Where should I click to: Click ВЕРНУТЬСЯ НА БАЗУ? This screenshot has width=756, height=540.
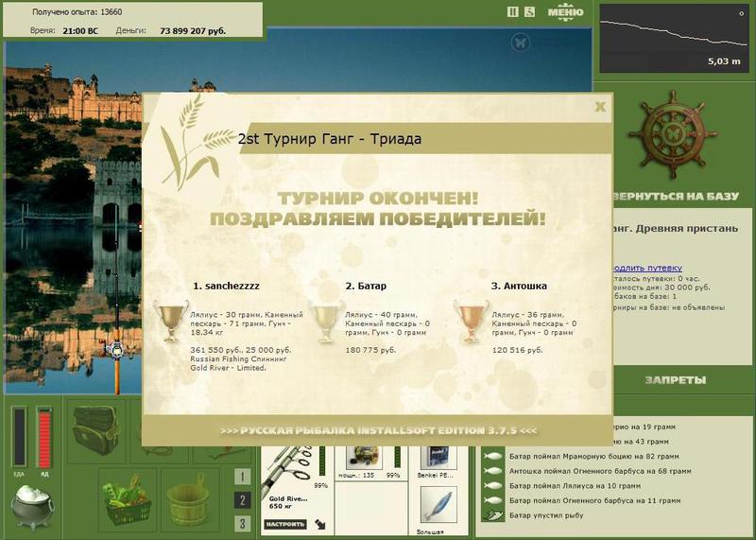[x=675, y=197]
